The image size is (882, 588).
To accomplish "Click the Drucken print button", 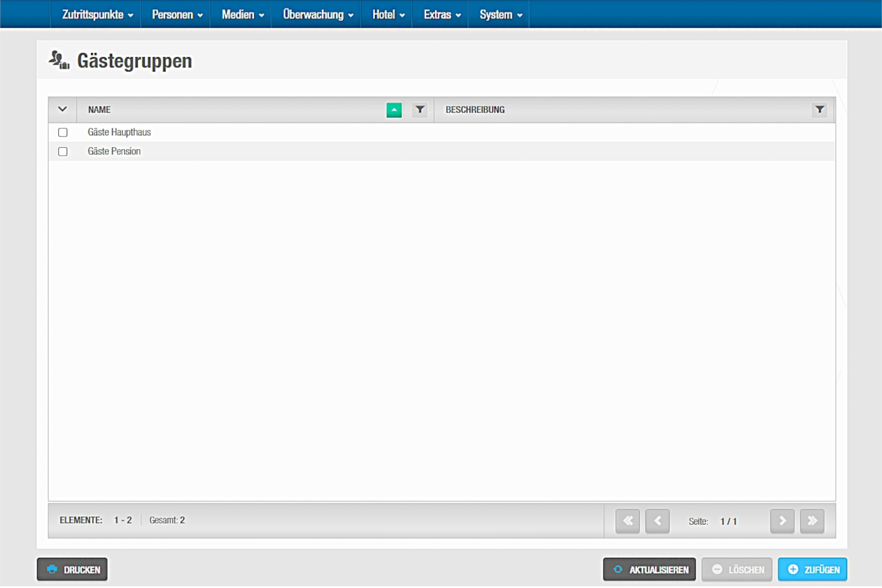I will pos(72,570).
